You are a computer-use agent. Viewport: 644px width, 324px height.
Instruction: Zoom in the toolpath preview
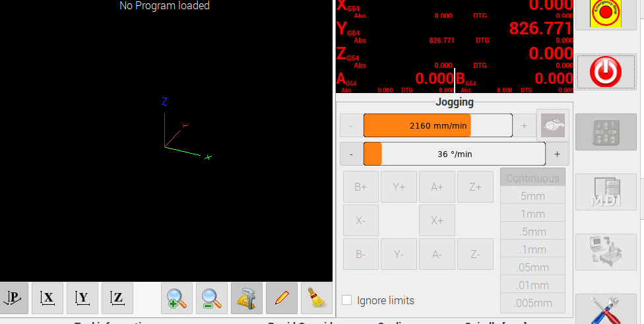(177, 298)
